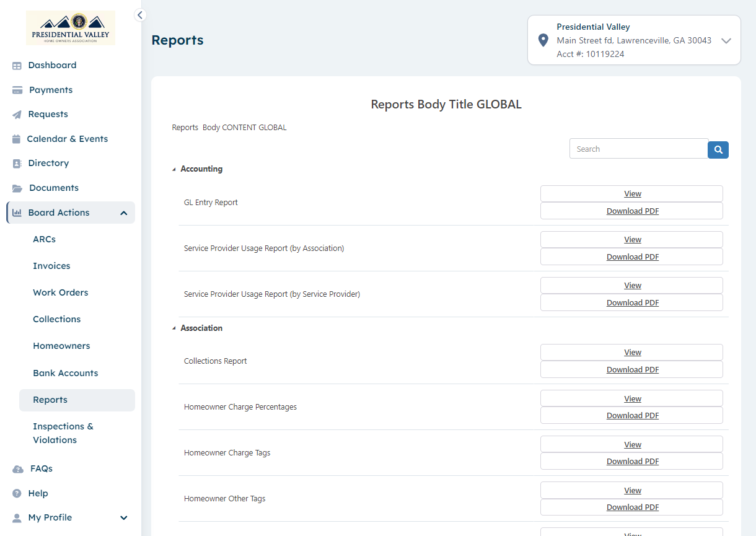
Task: View Service Provider Usage Report (by Service Provider)
Action: 631,286
